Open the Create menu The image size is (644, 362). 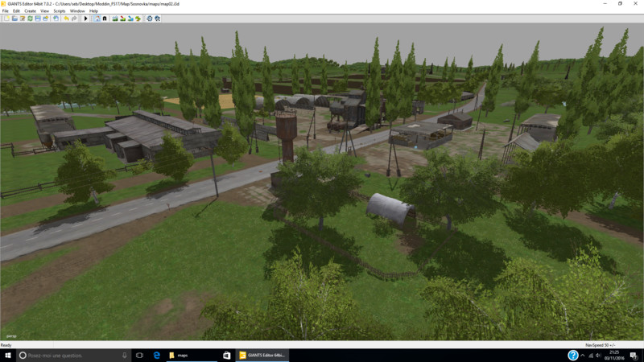click(28, 10)
